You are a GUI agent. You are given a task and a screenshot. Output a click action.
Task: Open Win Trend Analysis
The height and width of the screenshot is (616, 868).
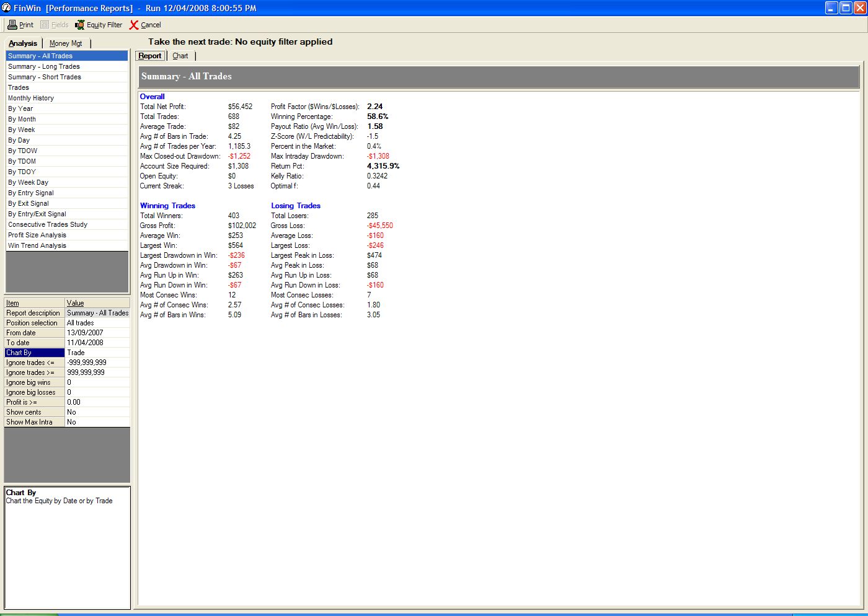[67, 245]
